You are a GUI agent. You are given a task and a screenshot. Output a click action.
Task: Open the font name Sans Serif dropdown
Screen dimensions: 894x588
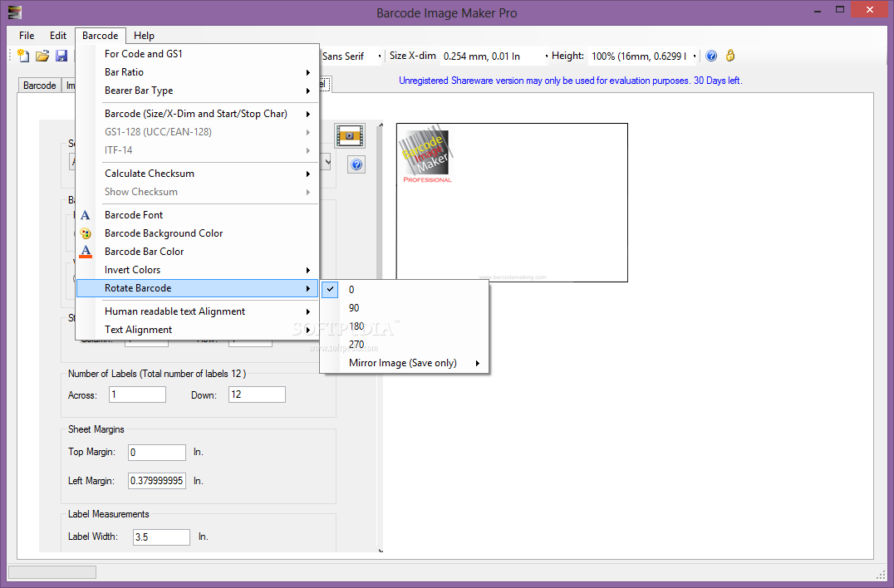coord(380,56)
